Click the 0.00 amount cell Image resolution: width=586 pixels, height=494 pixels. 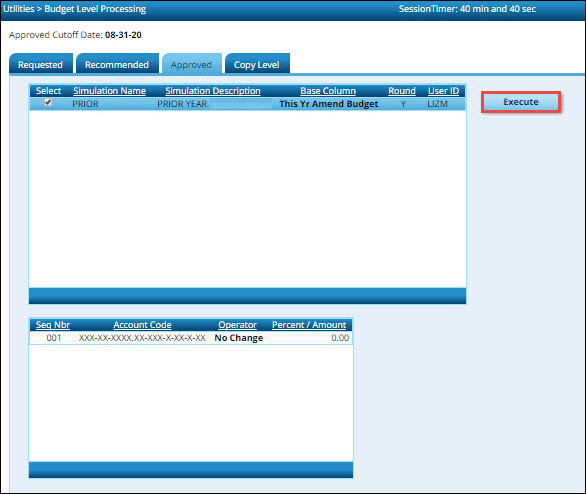coord(340,338)
